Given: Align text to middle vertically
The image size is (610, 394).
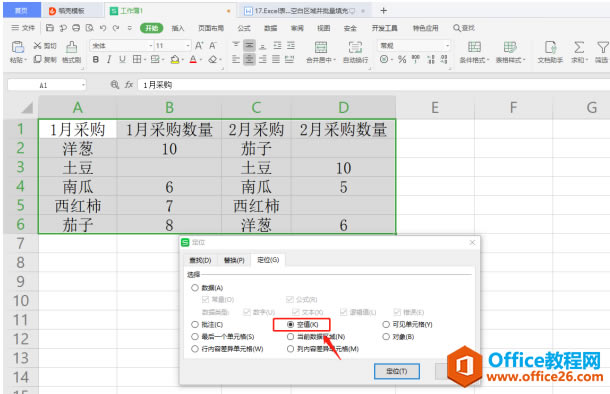Looking at the screenshot, I should pyautogui.click(x=249, y=46).
